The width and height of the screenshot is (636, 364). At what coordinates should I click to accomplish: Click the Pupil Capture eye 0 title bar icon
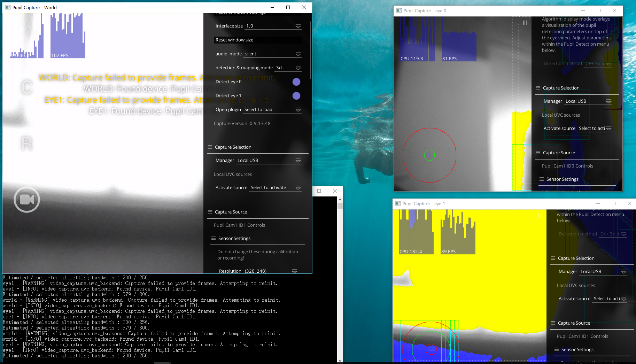click(x=399, y=10)
